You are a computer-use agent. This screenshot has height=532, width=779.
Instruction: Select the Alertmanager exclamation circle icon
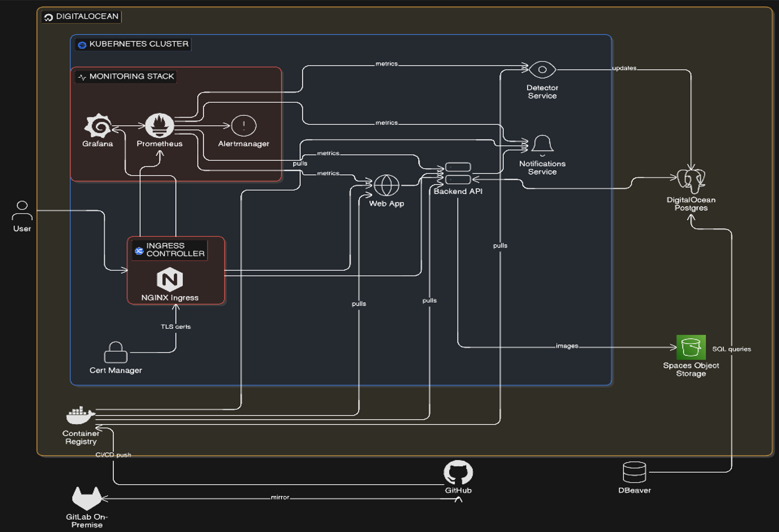[x=244, y=125]
